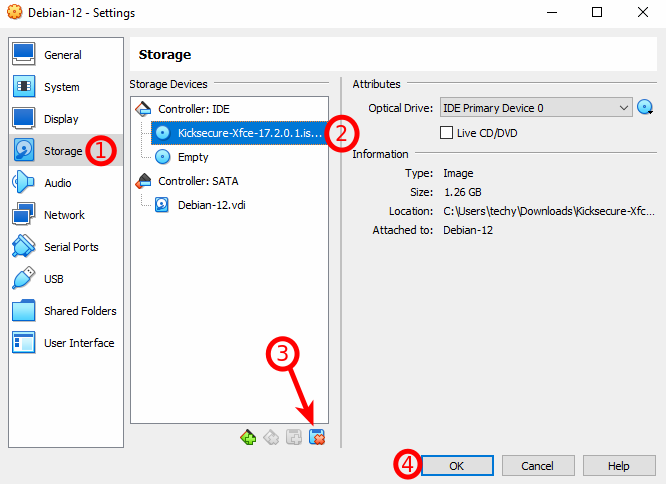Switch to the System settings category
The height and width of the screenshot is (484, 666).
61,87
